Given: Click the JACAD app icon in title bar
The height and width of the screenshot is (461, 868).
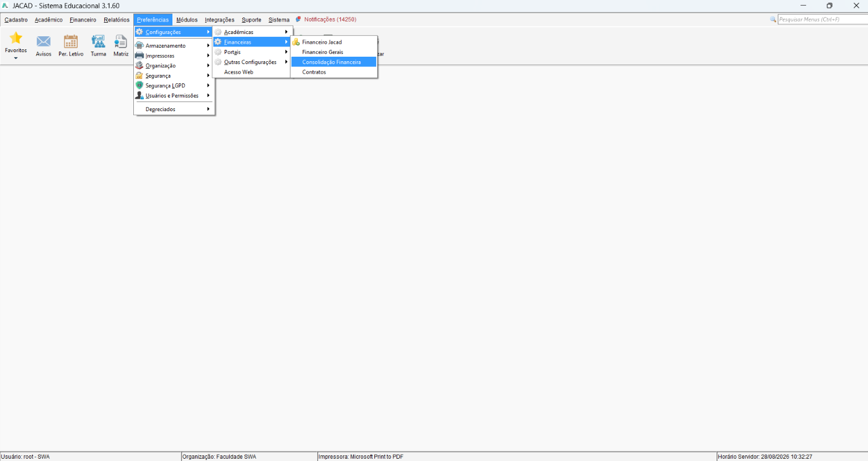Looking at the screenshot, I should [x=6, y=6].
